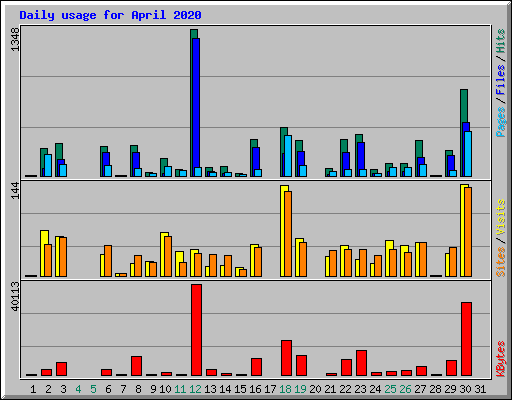Click green day 12 label
Viewport: 512px width, 400px height.
tap(195, 389)
